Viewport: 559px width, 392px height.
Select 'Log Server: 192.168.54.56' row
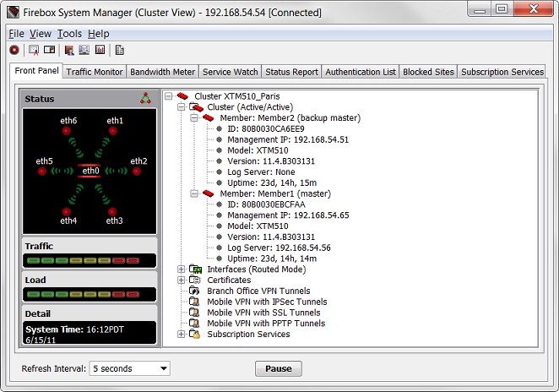[279, 248]
